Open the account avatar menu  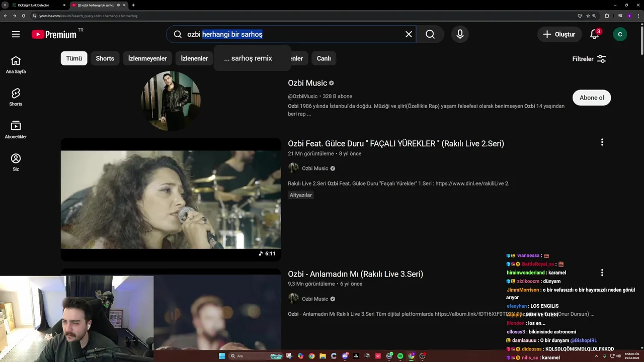click(x=620, y=34)
